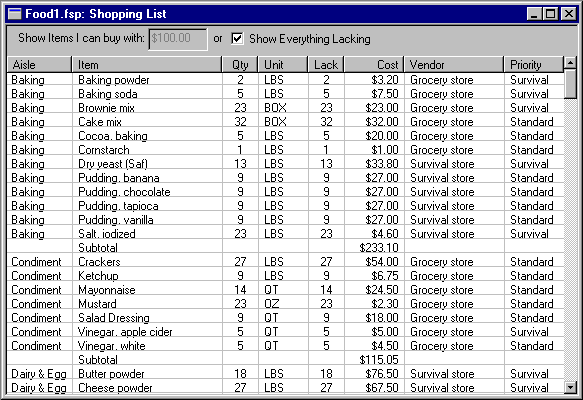Click the scrollbar down arrow
Viewport: 583px width, 400px height.
point(570,388)
